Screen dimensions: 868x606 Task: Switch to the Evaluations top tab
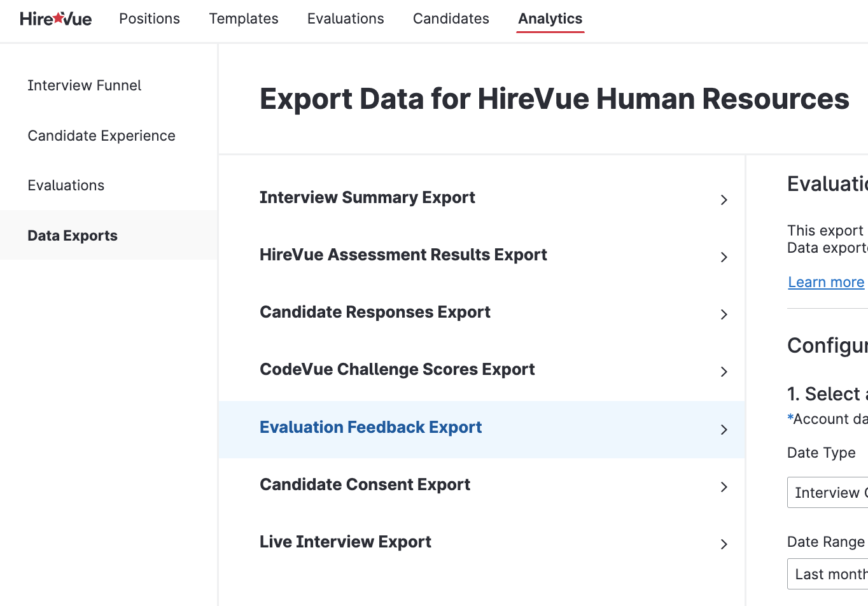tap(346, 19)
